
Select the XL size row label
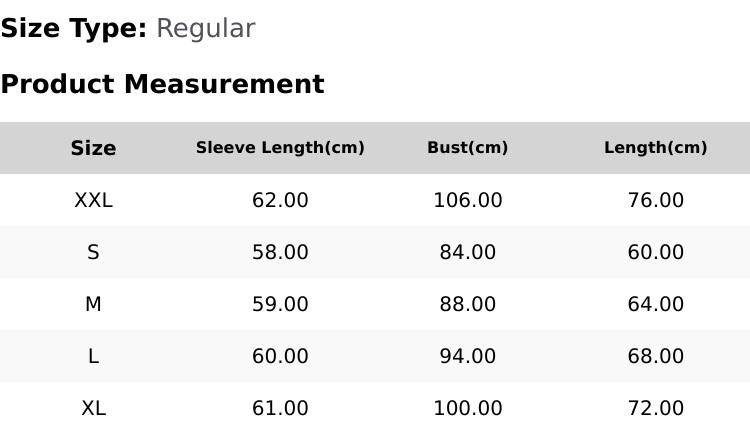pyautogui.click(x=93, y=409)
